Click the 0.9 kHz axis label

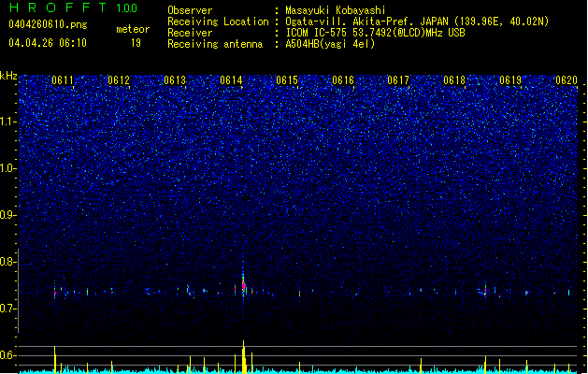[7, 215]
